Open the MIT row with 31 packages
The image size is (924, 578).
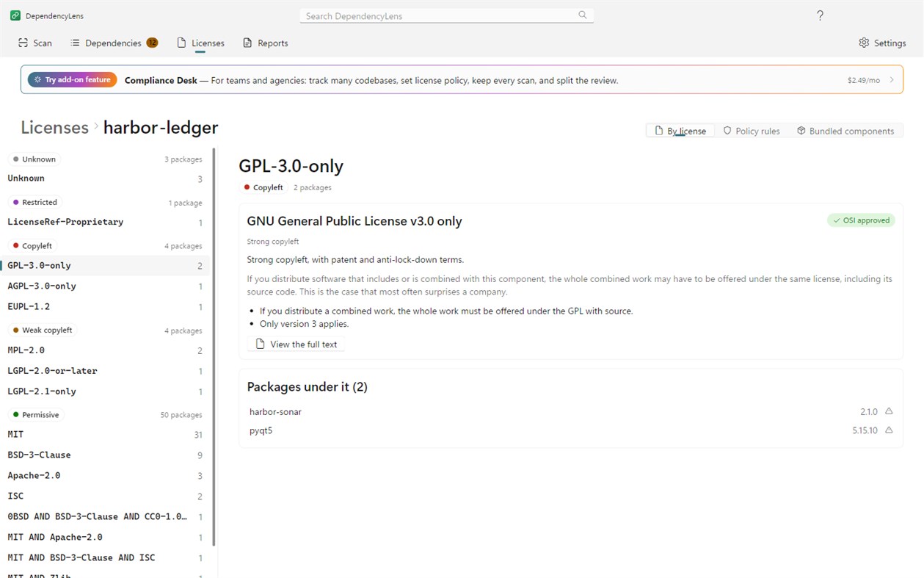(105, 435)
